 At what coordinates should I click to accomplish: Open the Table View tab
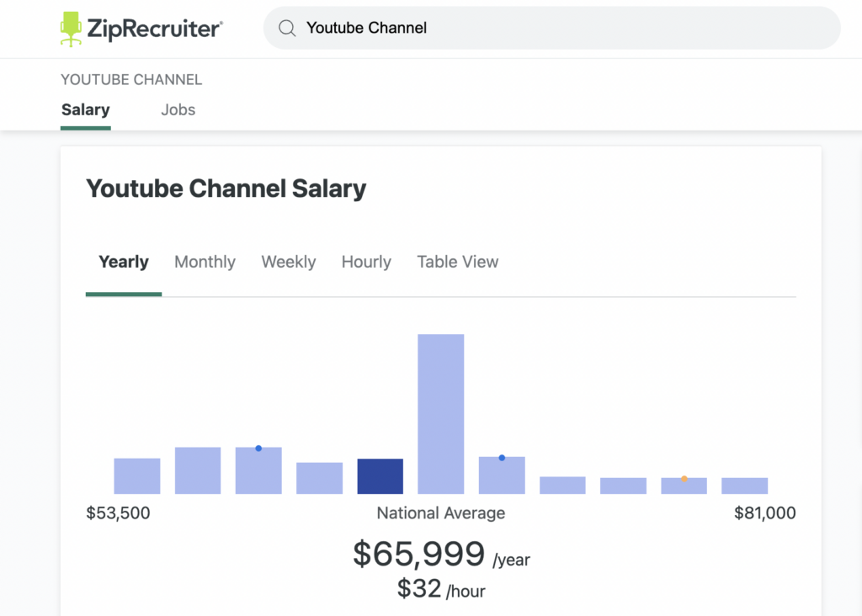tap(457, 262)
